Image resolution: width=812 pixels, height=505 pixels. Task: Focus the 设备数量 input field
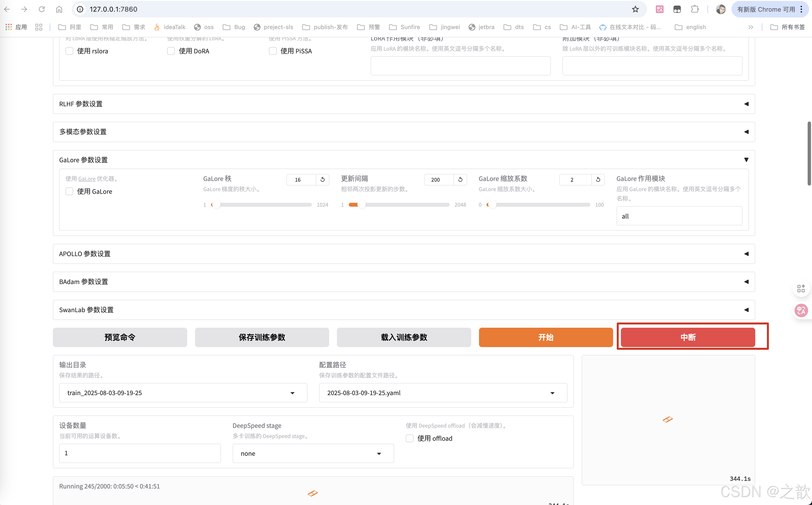[140, 453]
